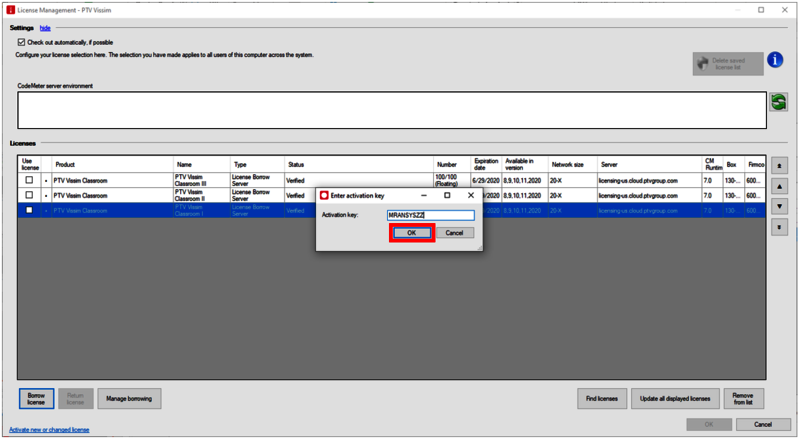Check Use license for Classroom II row
This screenshot has height=439, width=800.
click(29, 196)
